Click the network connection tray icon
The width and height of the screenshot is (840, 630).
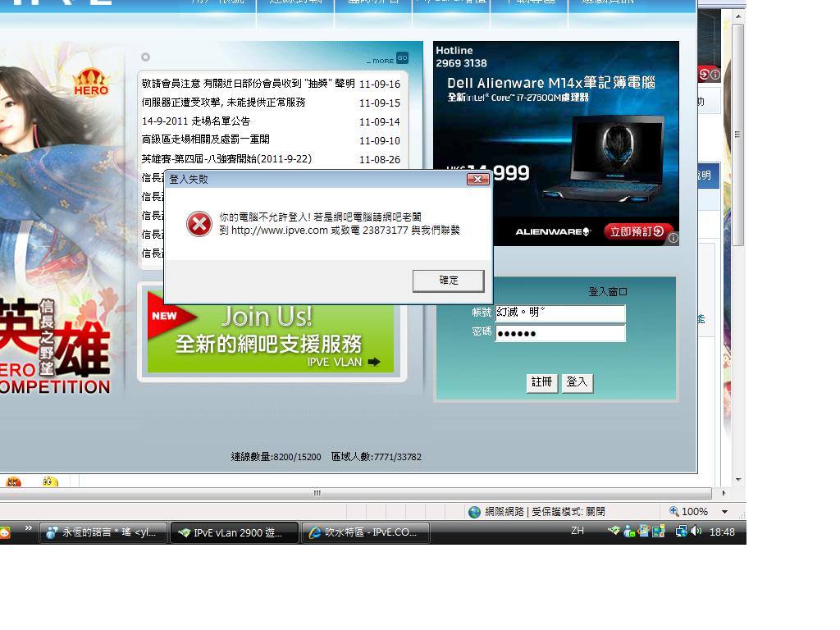pos(682,531)
